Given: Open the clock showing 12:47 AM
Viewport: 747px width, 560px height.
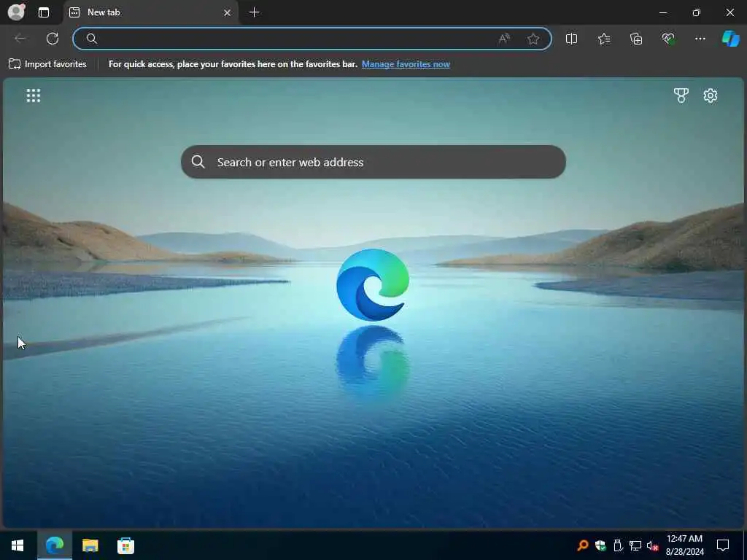Looking at the screenshot, I should (684, 545).
